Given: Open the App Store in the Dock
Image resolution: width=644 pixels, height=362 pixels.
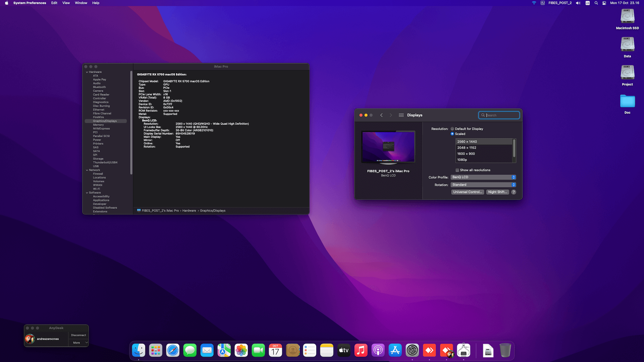Looking at the screenshot, I should tap(395, 351).
